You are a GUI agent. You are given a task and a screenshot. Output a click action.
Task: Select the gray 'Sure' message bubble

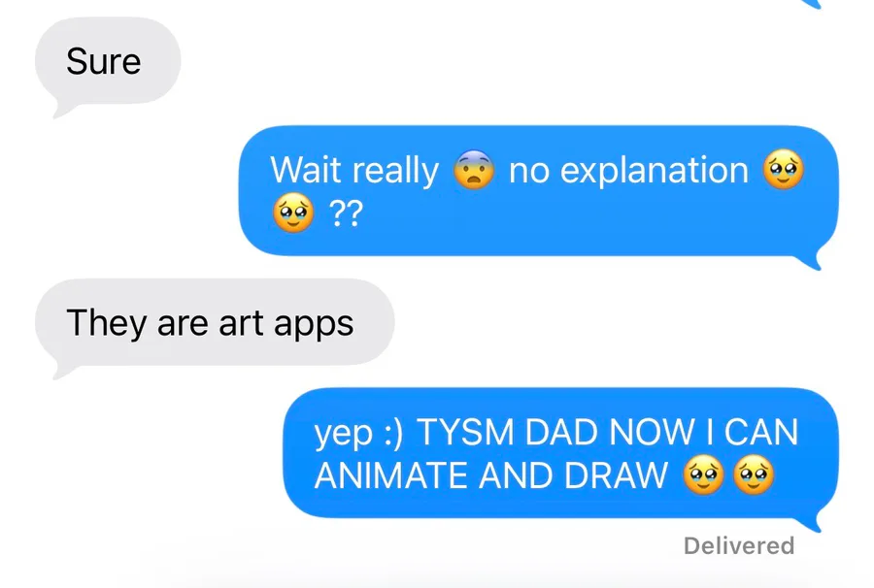pos(108,63)
